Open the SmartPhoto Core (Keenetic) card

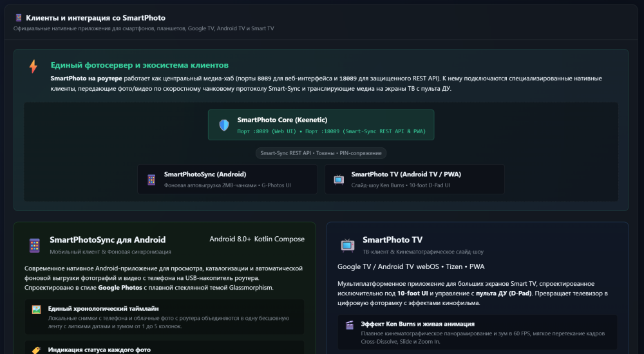321,125
